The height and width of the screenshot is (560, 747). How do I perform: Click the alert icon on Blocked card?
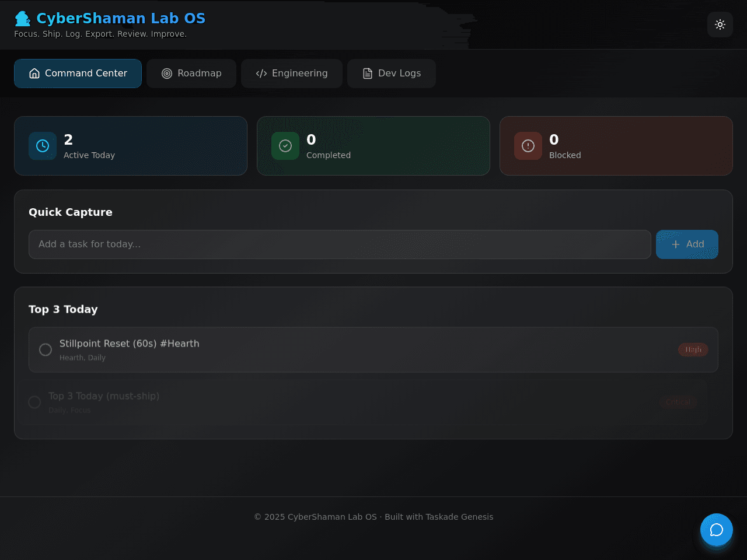click(528, 146)
